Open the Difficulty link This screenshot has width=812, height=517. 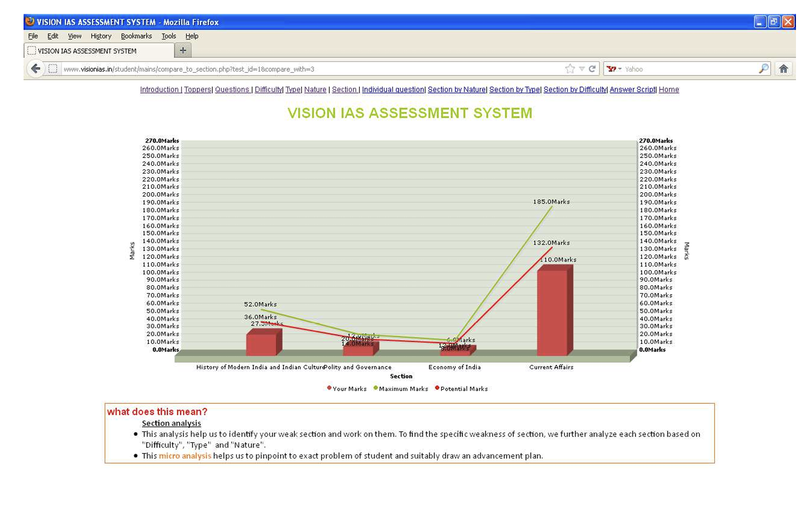point(268,89)
